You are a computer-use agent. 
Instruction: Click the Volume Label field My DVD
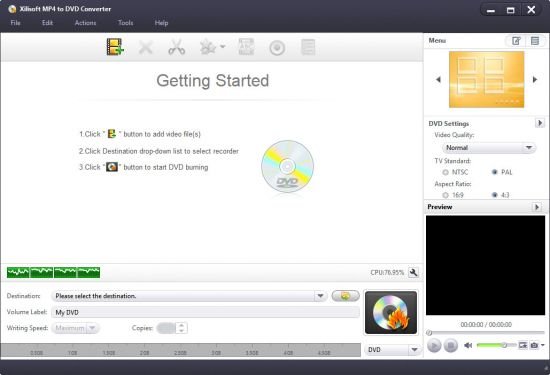206,312
